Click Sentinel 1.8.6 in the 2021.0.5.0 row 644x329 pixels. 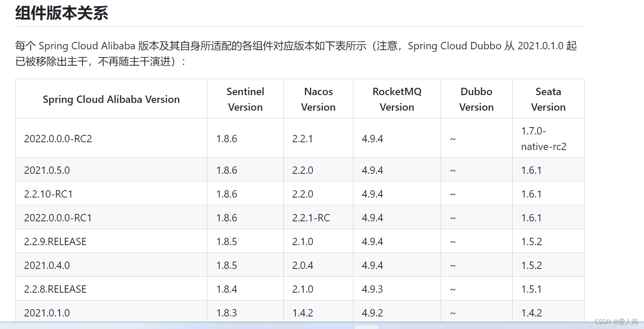[245, 170]
